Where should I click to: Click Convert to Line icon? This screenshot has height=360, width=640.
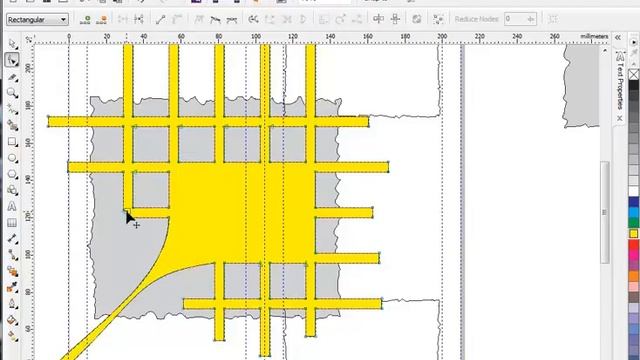click(160, 19)
